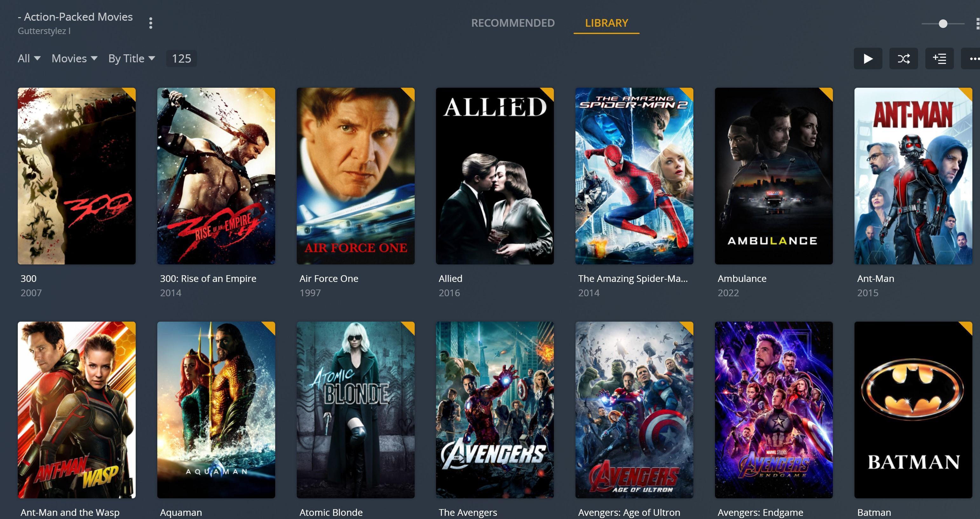Viewport: 980px width, 519px height.
Task: Open 300: Rise of an Empire poster
Action: pyautogui.click(x=216, y=176)
